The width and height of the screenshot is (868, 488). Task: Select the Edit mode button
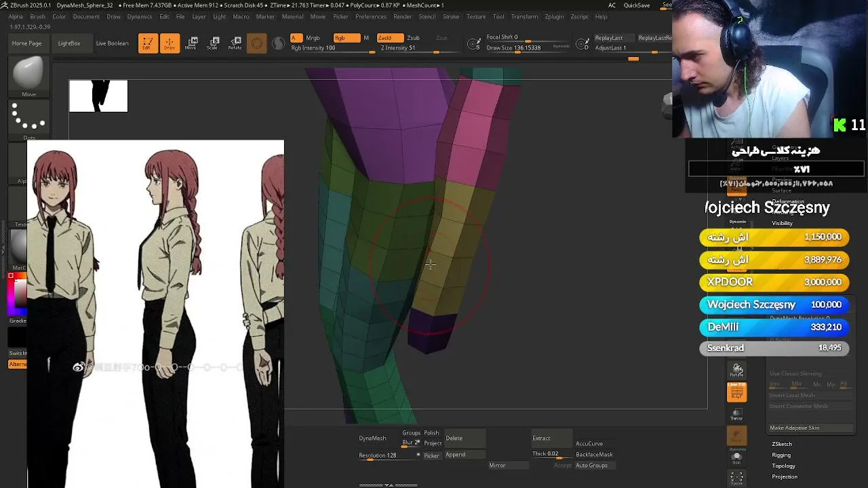(148, 43)
